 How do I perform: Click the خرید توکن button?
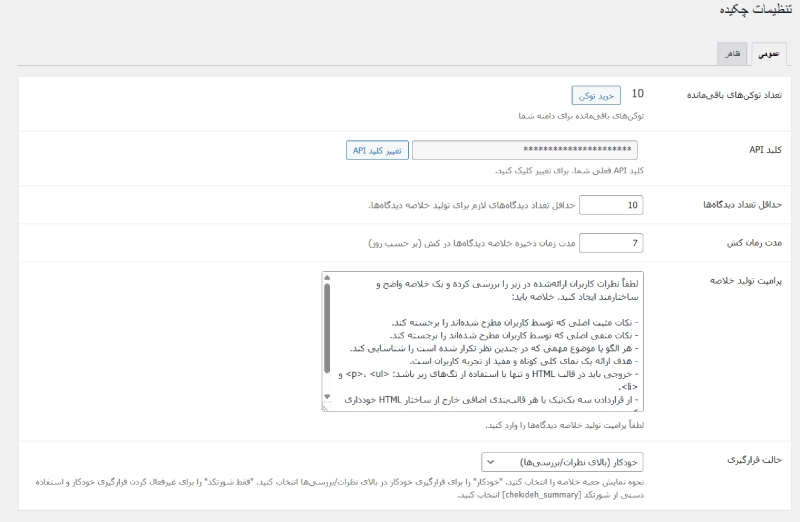[597, 95]
